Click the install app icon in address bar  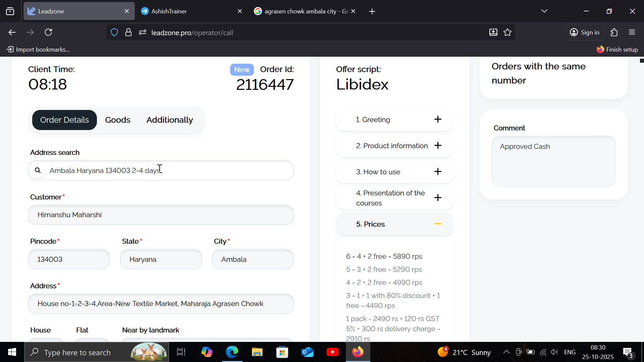(493, 32)
